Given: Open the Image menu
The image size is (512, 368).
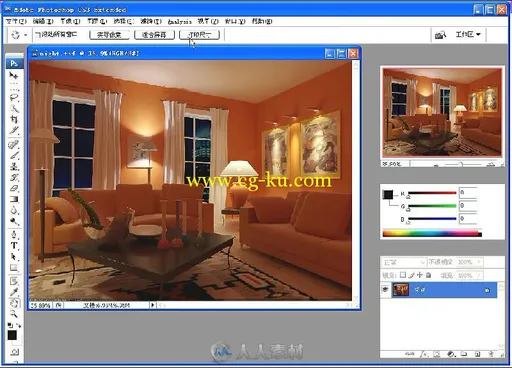Looking at the screenshot, I should 70,21.
